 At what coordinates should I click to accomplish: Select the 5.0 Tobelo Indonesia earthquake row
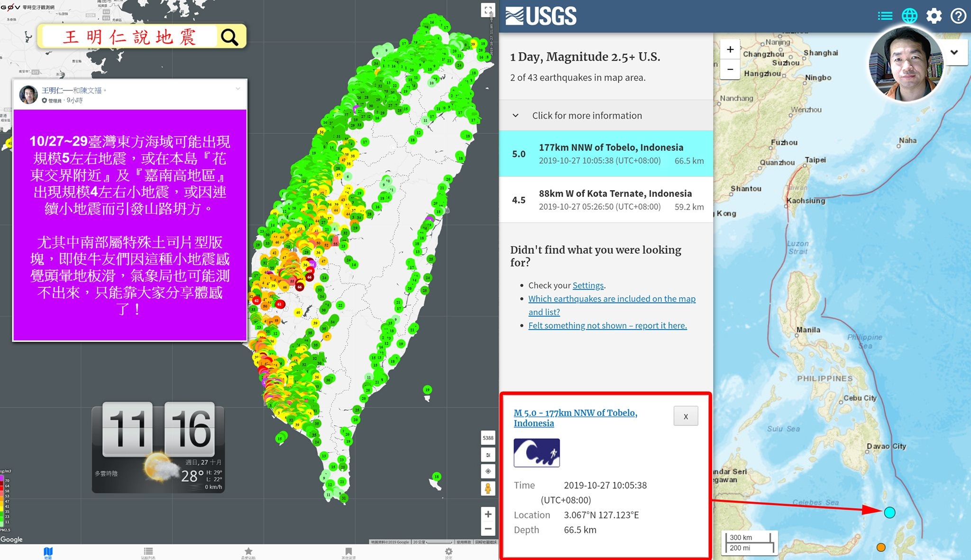click(606, 154)
